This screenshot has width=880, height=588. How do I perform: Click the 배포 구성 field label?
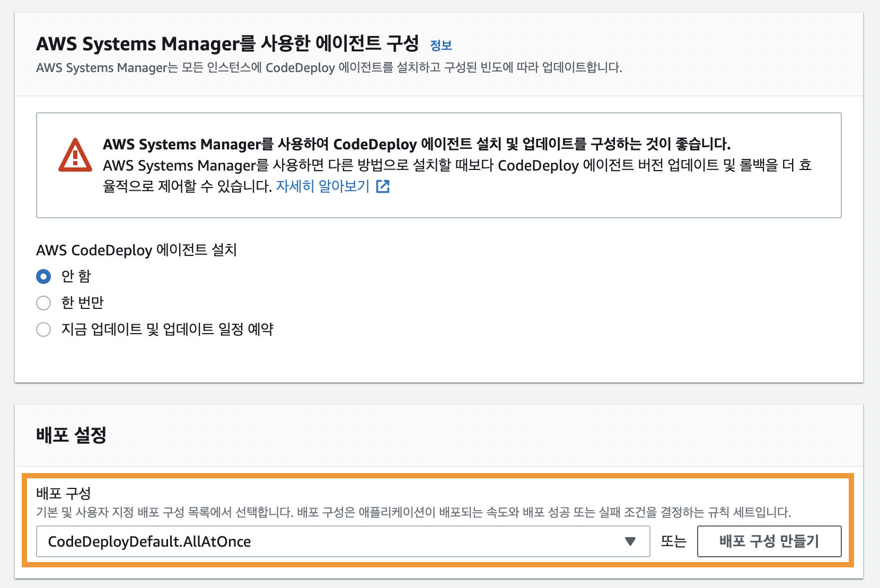(x=64, y=493)
